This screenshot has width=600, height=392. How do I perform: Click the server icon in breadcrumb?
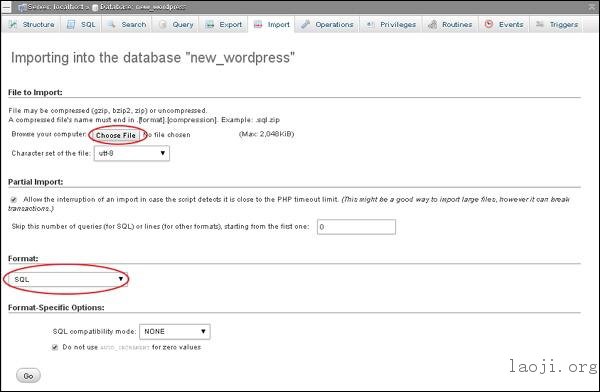pos(22,7)
